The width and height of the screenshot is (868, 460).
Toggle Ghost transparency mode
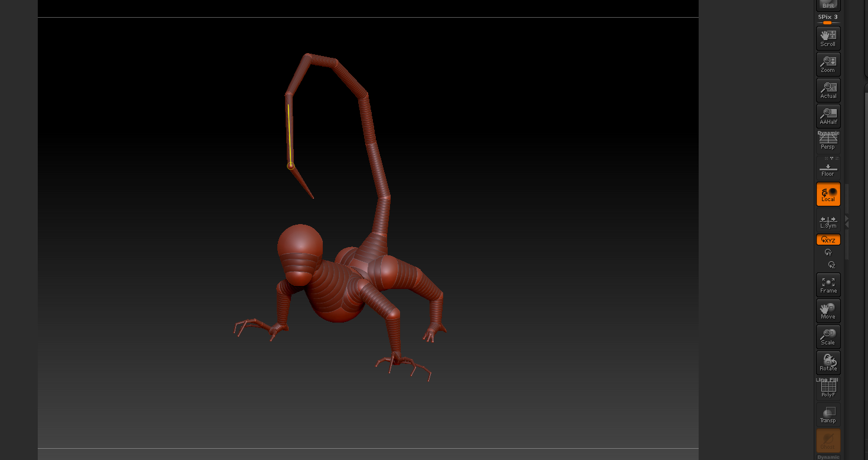click(828, 441)
